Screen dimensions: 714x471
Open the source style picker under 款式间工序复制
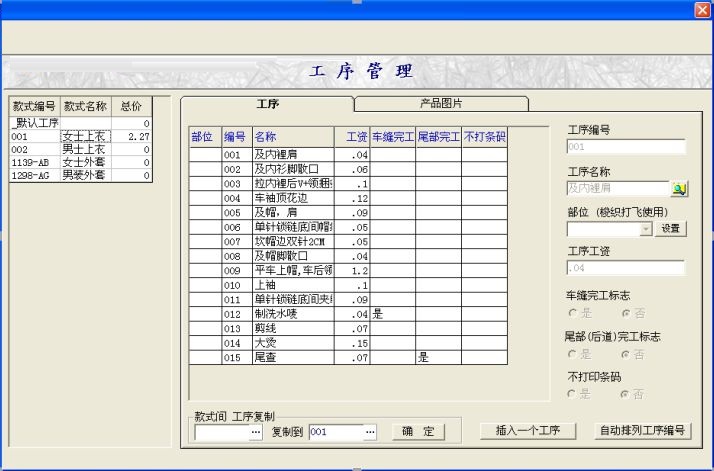256,432
